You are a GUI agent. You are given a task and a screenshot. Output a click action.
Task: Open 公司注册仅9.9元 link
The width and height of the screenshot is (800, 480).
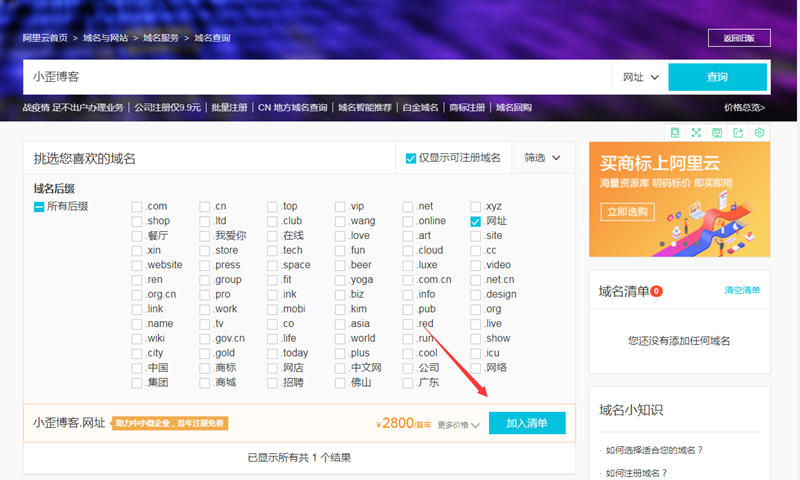pyautogui.click(x=168, y=108)
